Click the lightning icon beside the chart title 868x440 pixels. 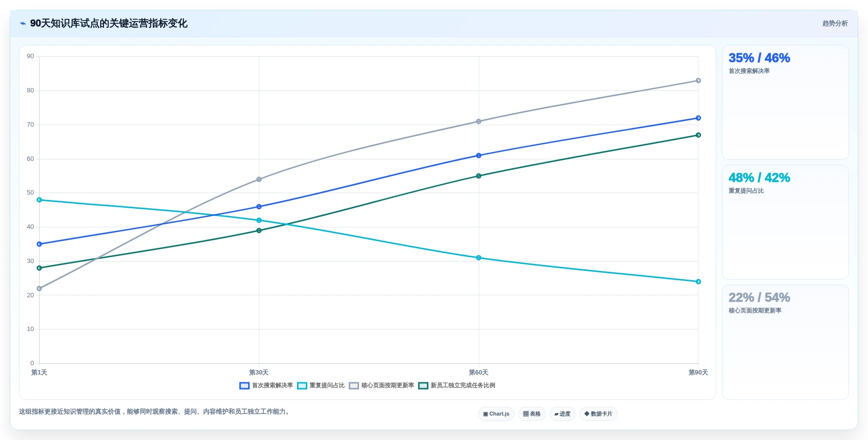pos(22,23)
